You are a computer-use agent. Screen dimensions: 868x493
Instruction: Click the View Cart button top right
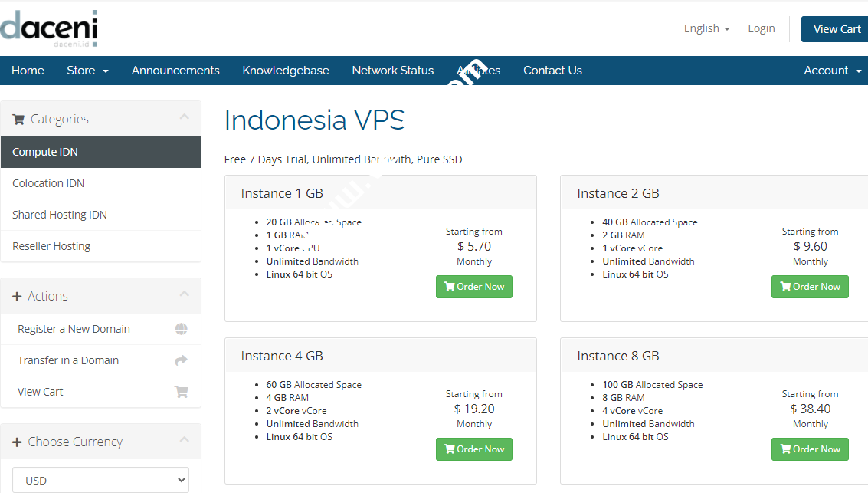[836, 28]
